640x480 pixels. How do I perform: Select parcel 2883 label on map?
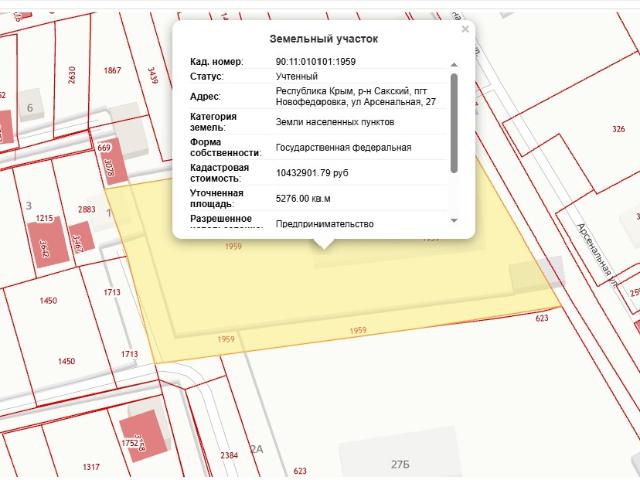[x=87, y=209]
